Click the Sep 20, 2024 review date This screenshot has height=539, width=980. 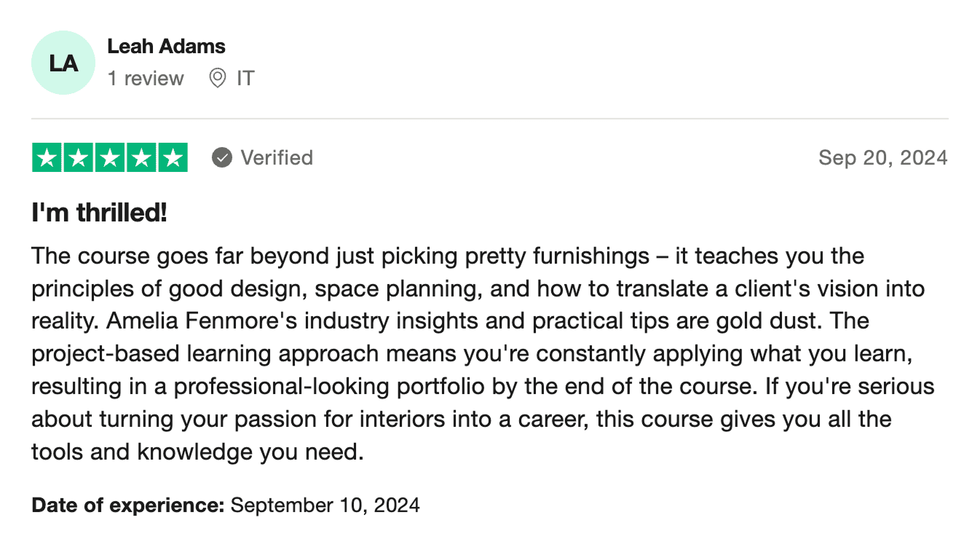coord(882,157)
